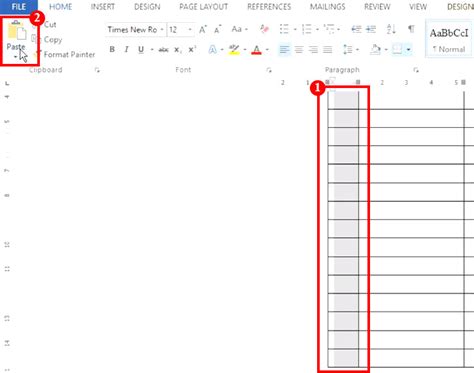
Task: Click the Paste clipboard icon
Action: click(x=17, y=31)
